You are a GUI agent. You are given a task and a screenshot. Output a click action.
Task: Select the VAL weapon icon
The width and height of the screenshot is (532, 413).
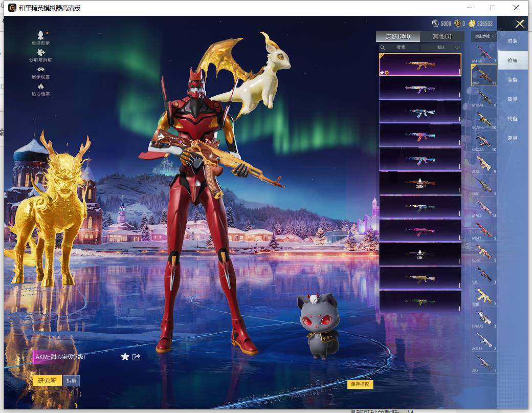(x=484, y=274)
